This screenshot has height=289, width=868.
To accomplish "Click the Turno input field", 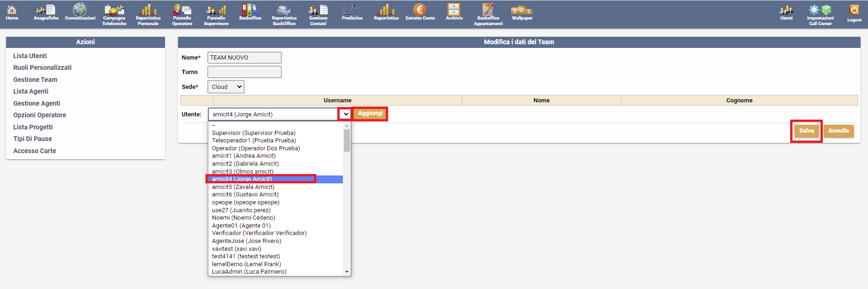I will [x=244, y=72].
